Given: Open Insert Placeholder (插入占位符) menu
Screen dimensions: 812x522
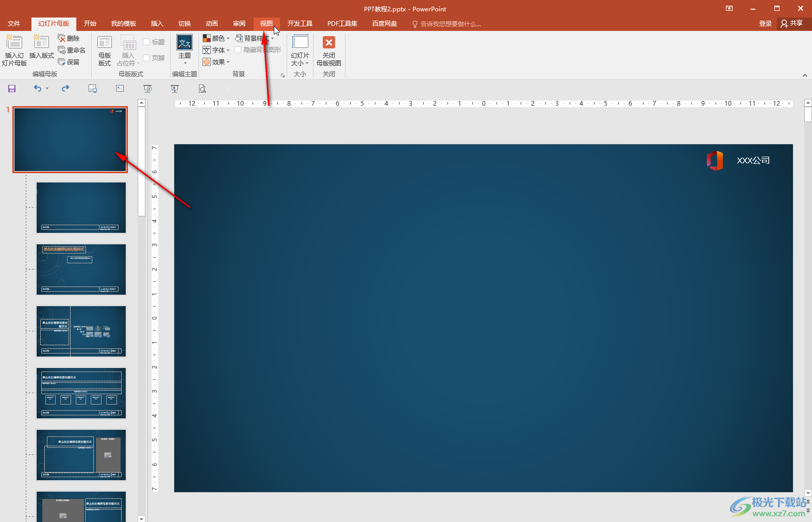Looking at the screenshot, I should coord(128,50).
